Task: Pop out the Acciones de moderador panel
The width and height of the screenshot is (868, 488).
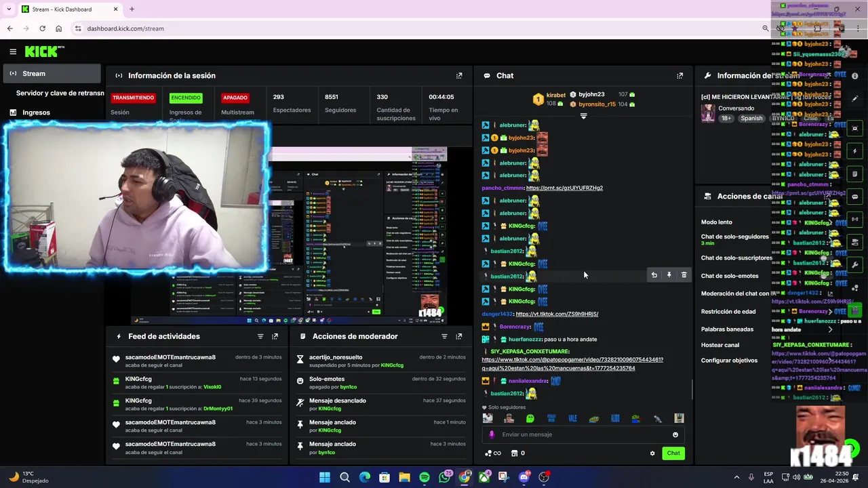Action: click(459, 336)
